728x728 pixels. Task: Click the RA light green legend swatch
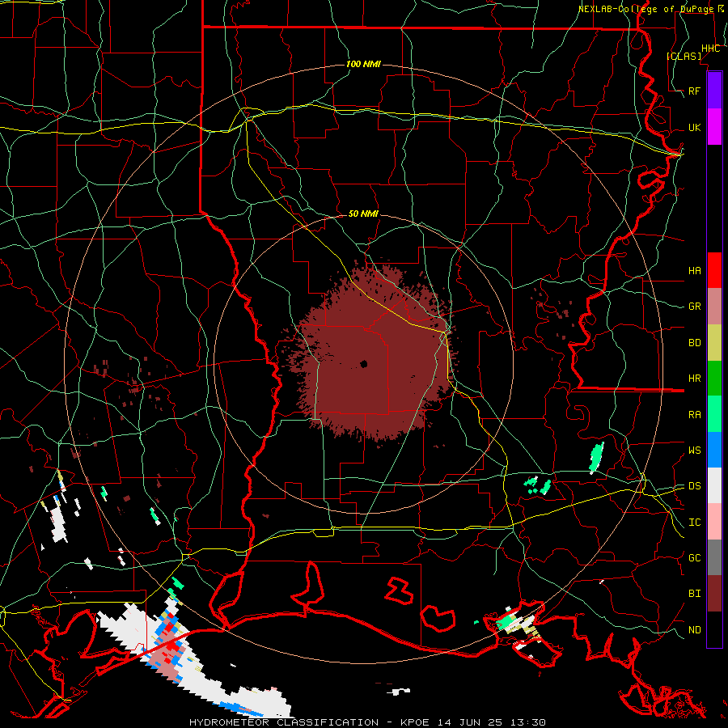(x=714, y=413)
